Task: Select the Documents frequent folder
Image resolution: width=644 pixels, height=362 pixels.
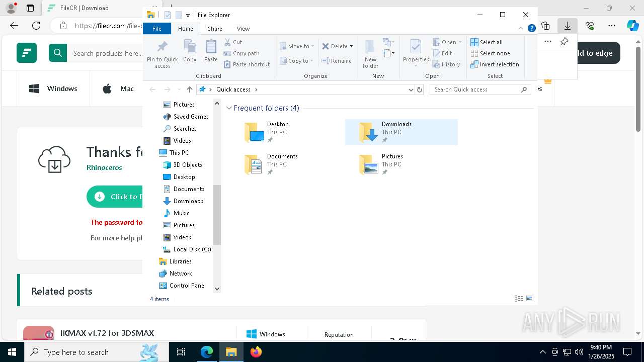Action: tap(287, 164)
